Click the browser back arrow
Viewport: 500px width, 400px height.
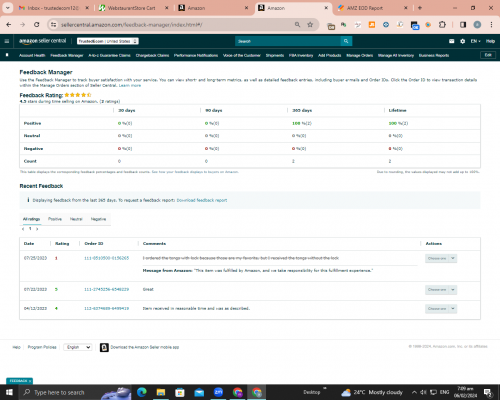[9, 25]
